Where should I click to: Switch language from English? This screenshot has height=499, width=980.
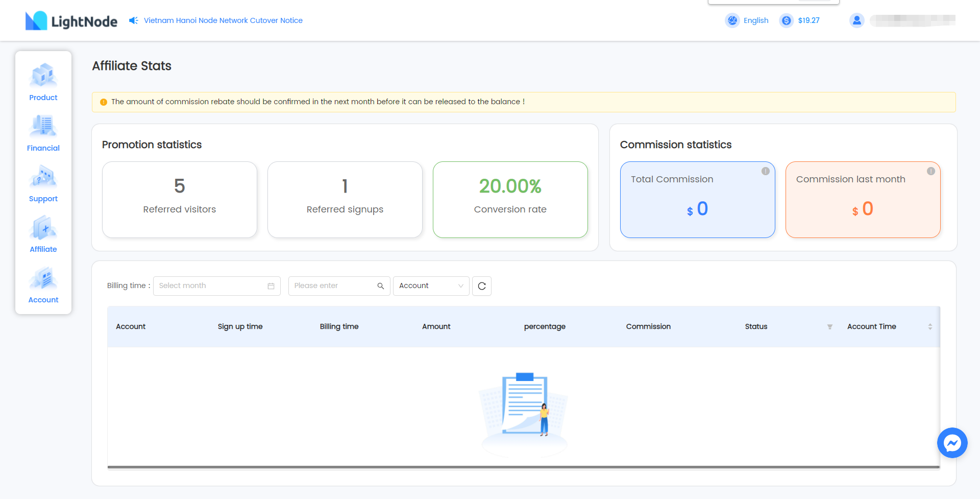(755, 20)
